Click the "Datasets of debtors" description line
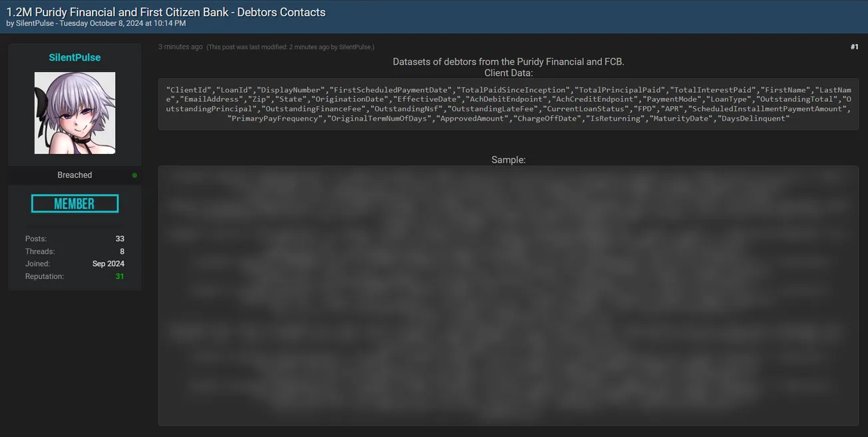This screenshot has width=868, height=437. [x=508, y=62]
